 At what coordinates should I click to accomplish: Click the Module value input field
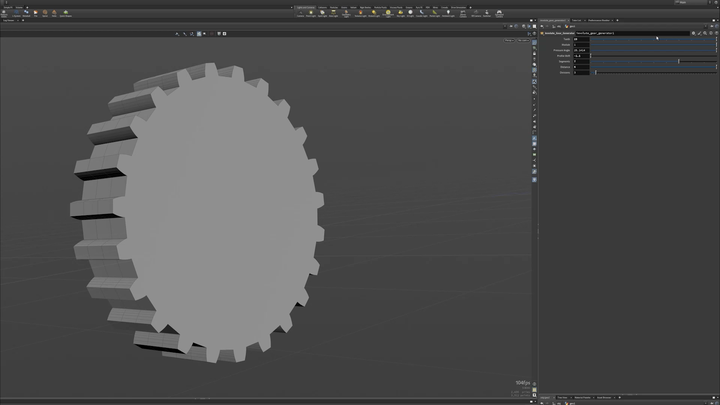[581, 45]
